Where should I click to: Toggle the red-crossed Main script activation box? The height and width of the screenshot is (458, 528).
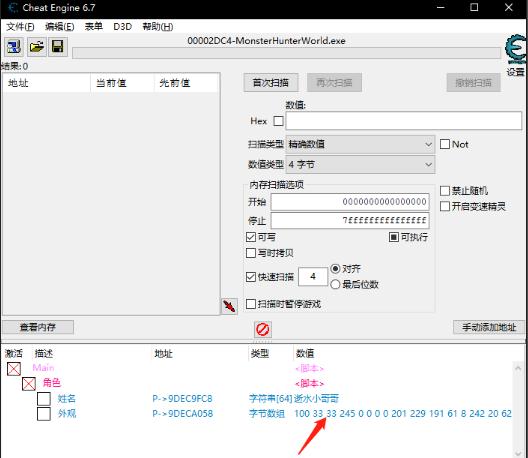point(14,369)
